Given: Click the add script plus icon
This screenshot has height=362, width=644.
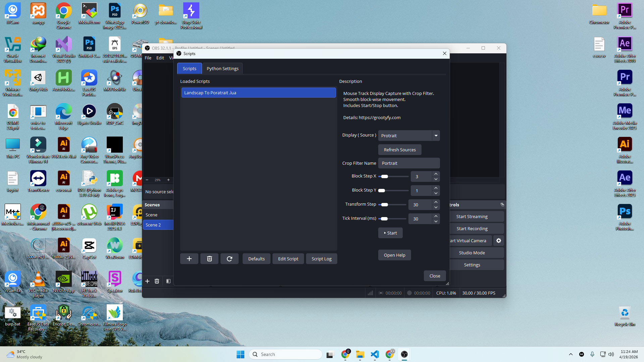Looking at the screenshot, I should pos(189,259).
